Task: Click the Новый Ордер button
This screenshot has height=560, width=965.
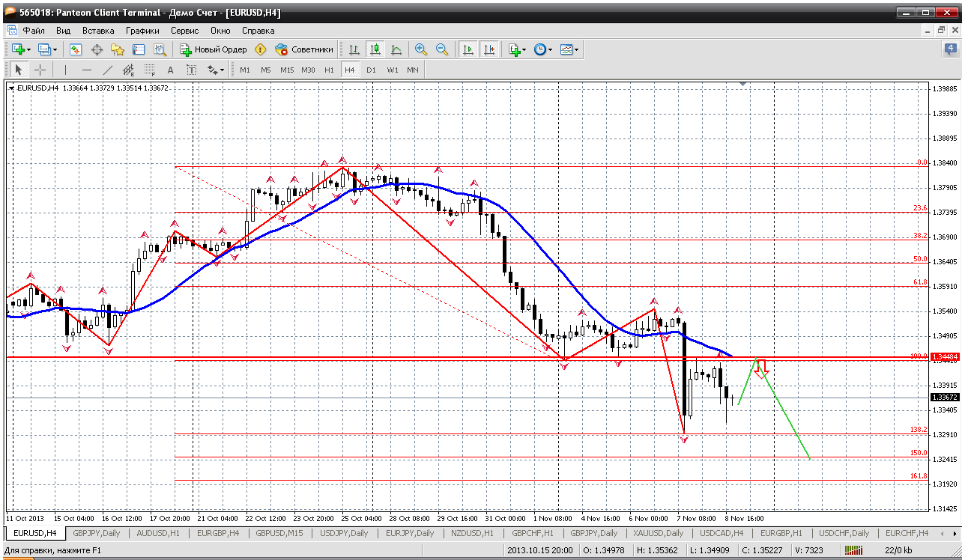Action: [214, 49]
